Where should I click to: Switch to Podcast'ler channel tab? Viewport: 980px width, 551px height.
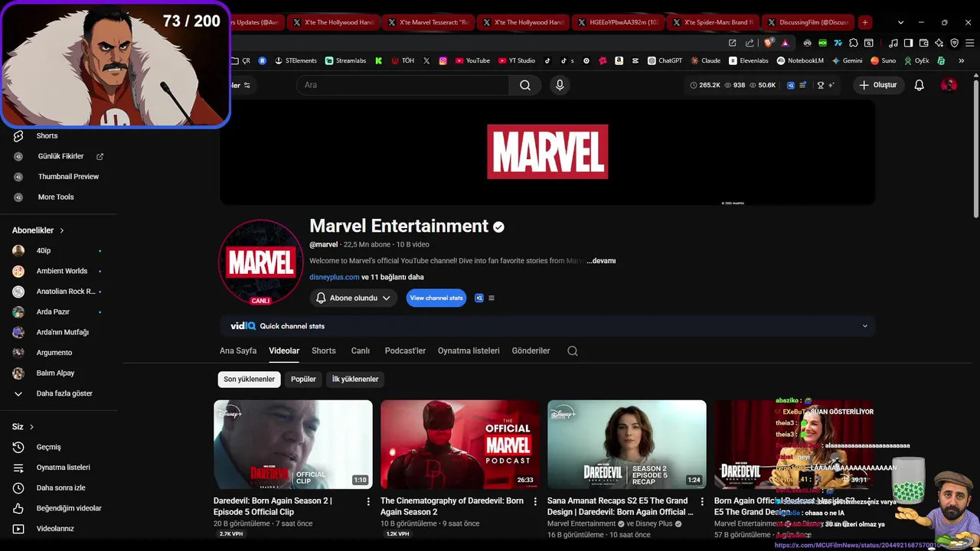point(405,350)
